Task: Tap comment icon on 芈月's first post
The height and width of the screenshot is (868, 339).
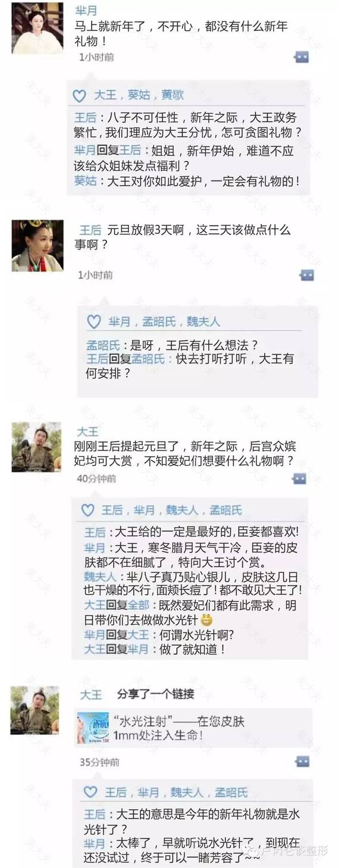Action: [302, 57]
